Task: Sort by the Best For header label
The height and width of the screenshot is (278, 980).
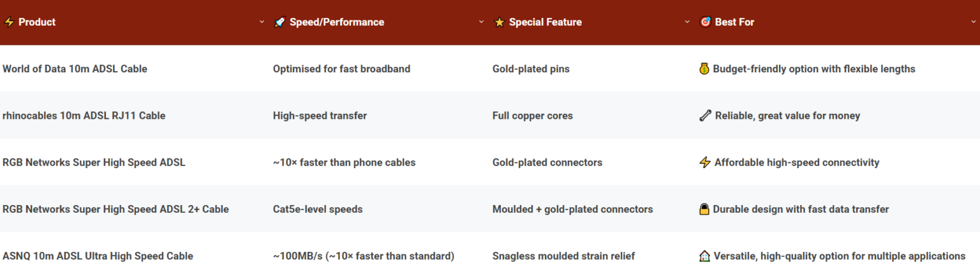Action: click(x=734, y=22)
